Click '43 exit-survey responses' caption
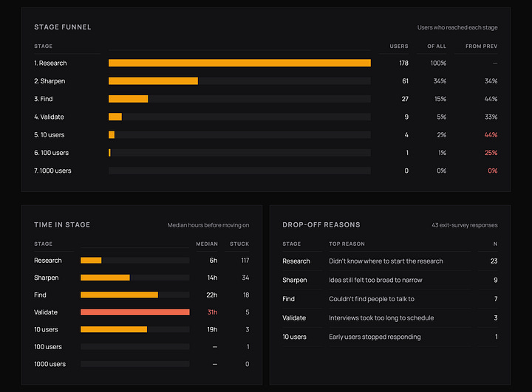Image resolution: width=532 pixels, height=392 pixels. [x=465, y=225]
